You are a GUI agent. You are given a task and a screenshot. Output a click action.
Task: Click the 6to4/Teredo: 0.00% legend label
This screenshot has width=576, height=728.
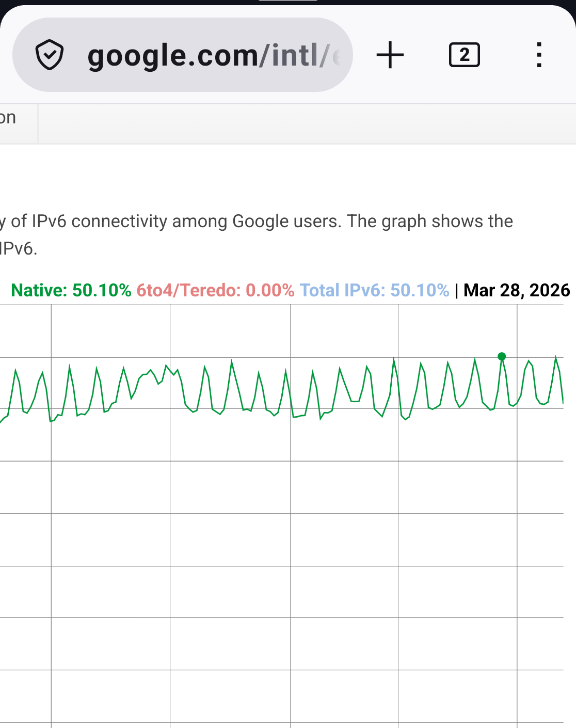(215, 290)
